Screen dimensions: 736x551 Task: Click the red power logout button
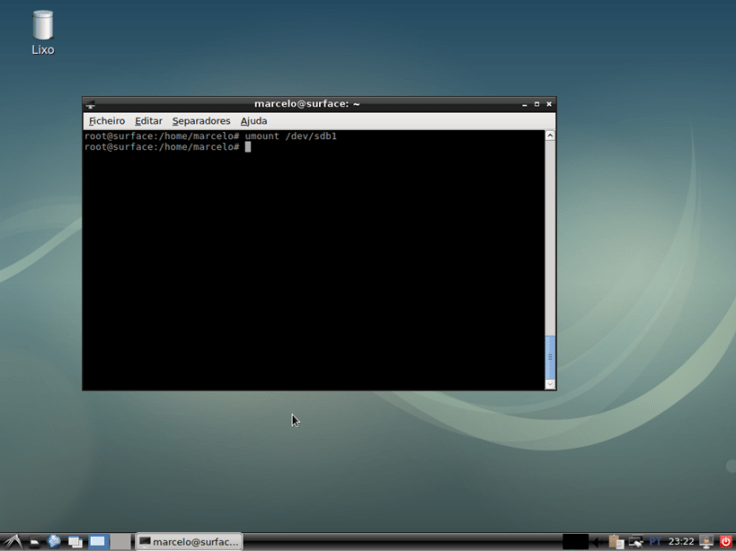(726, 541)
